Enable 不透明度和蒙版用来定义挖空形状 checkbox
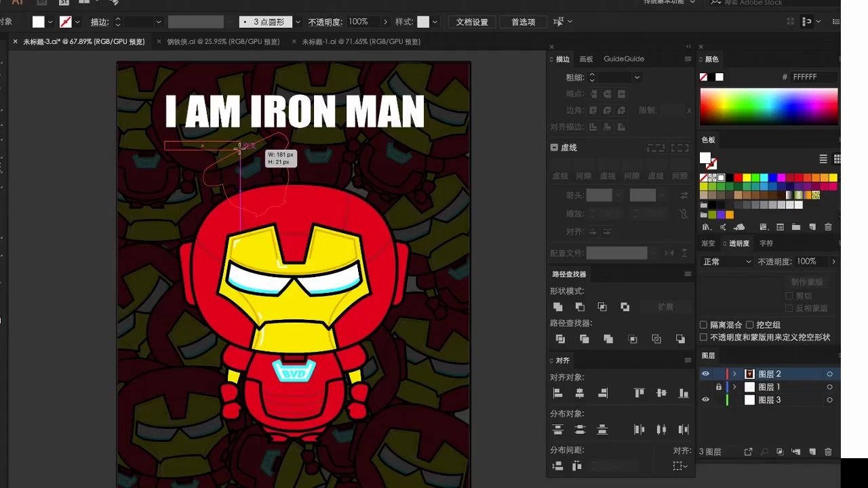This screenshot has height=488, width=868. pyautogui.click(x=703, y=338)
